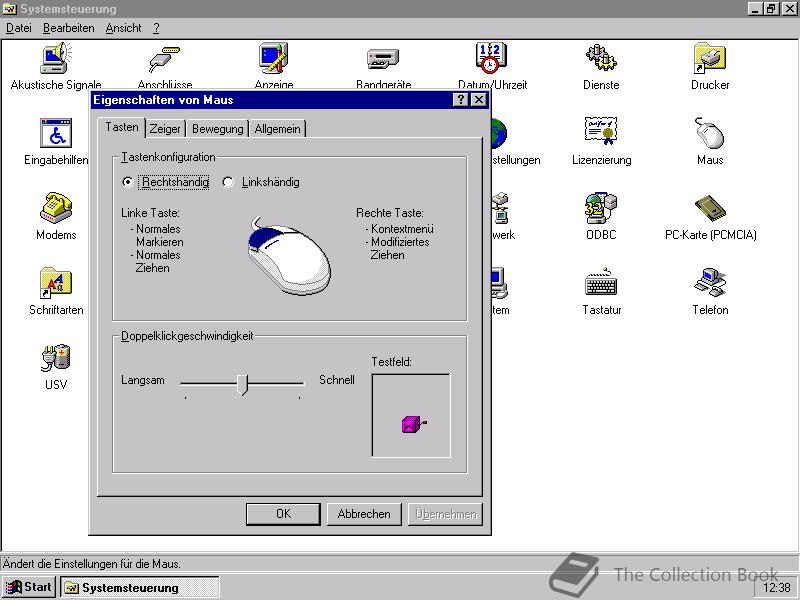800x600 pixels.
Task: Open the Tastatur keyboard icon
Action: tap(601, 282)
